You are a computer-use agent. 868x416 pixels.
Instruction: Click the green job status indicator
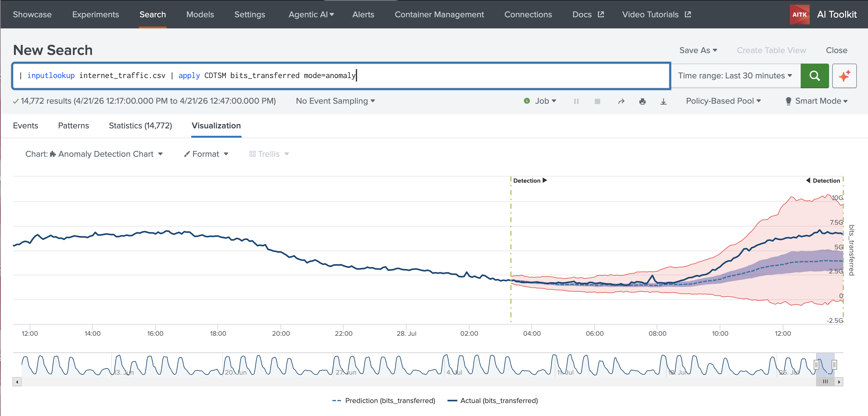527,101
